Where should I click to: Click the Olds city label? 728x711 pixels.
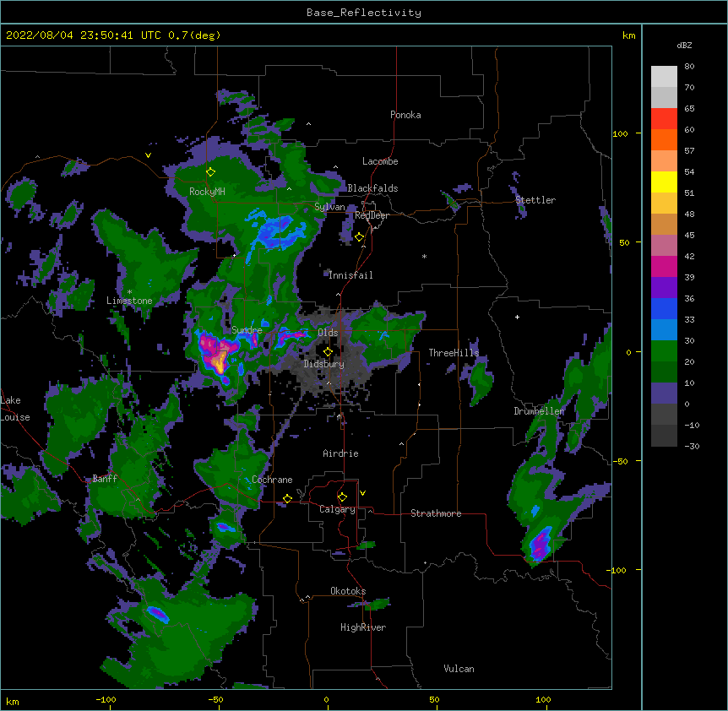(x=328, y=333)
